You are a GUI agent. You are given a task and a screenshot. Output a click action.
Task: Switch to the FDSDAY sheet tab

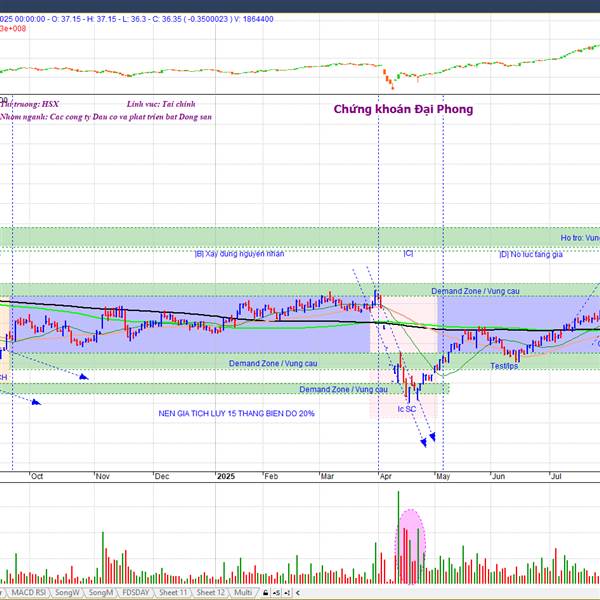click(135, 592)
